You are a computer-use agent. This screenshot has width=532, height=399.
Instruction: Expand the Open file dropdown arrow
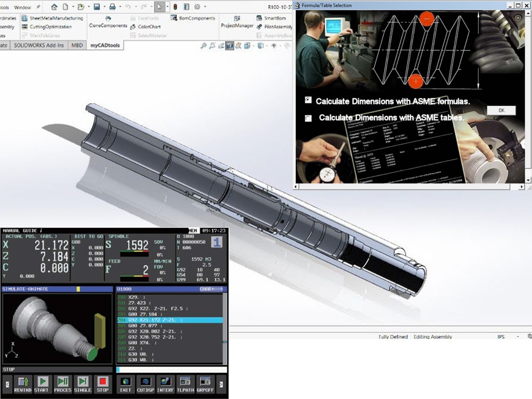tap(88, 7)
